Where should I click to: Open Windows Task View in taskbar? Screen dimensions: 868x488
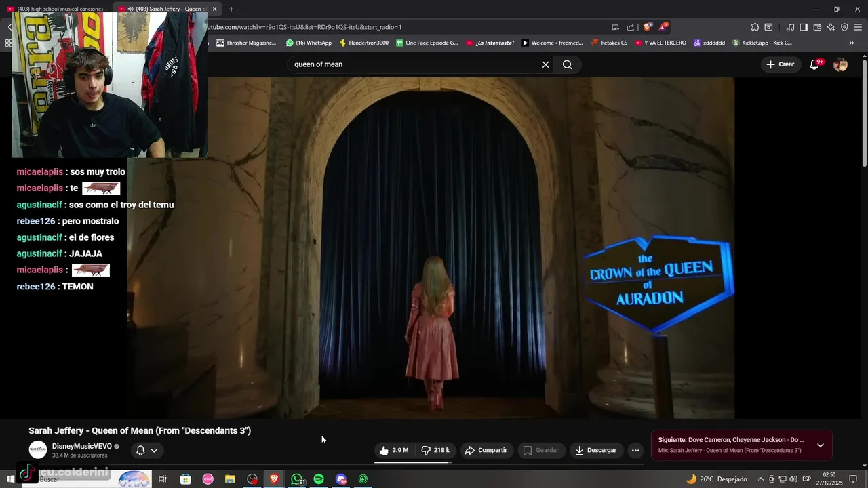[x=163, y=479]
